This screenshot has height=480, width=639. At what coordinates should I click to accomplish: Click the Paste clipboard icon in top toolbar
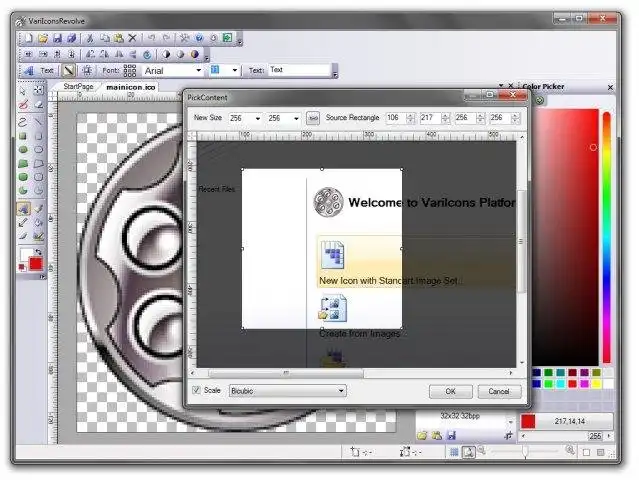pos(119,38)
